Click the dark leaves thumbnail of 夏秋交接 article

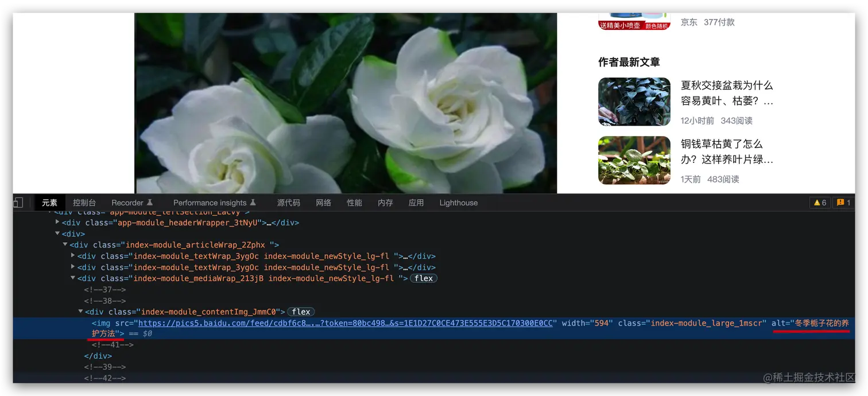634,102
